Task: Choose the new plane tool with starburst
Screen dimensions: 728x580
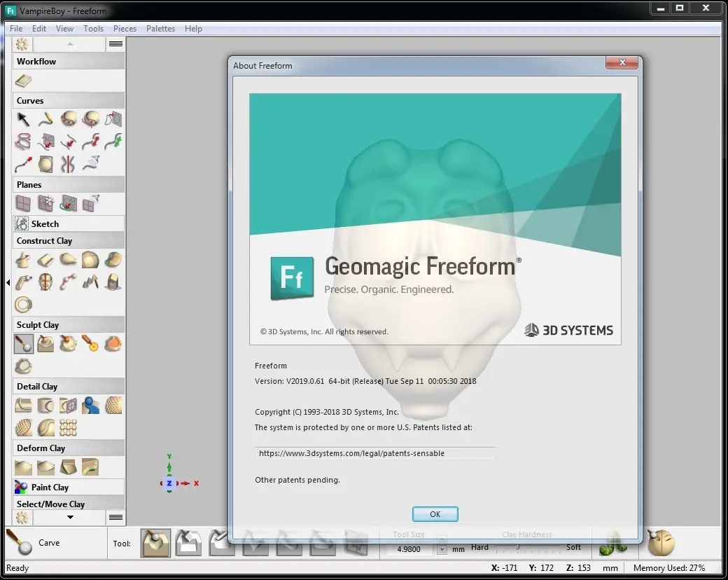Action: coord(45,203)
